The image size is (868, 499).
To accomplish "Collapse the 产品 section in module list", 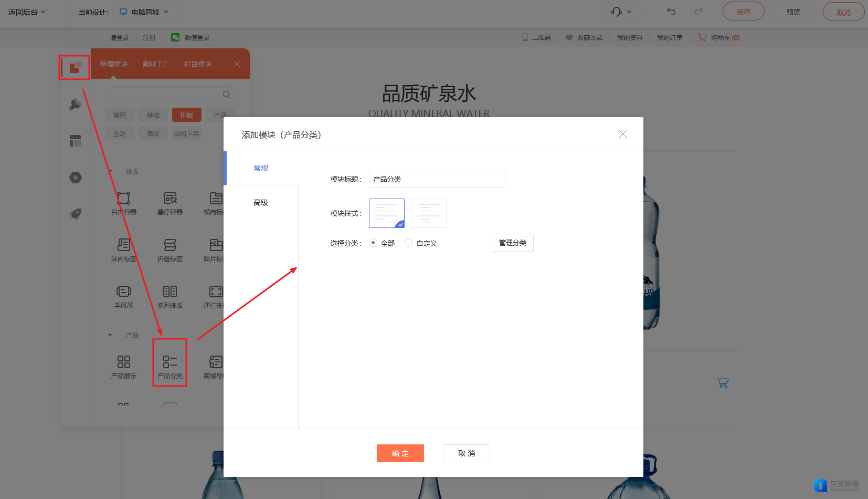I will pyautogui.click(x=110, y=335).
